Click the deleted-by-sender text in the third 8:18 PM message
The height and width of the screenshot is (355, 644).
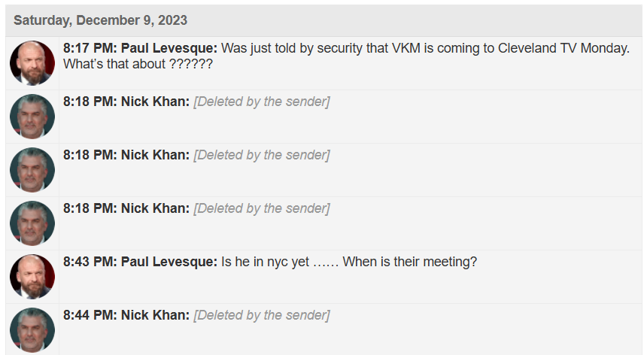tap(261, 208)
